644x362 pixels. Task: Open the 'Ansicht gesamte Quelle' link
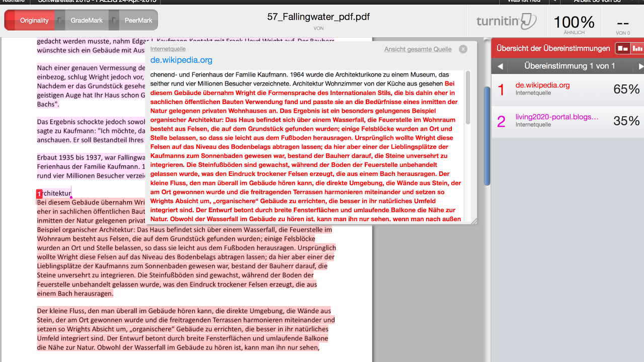click(x=418, y=49)
